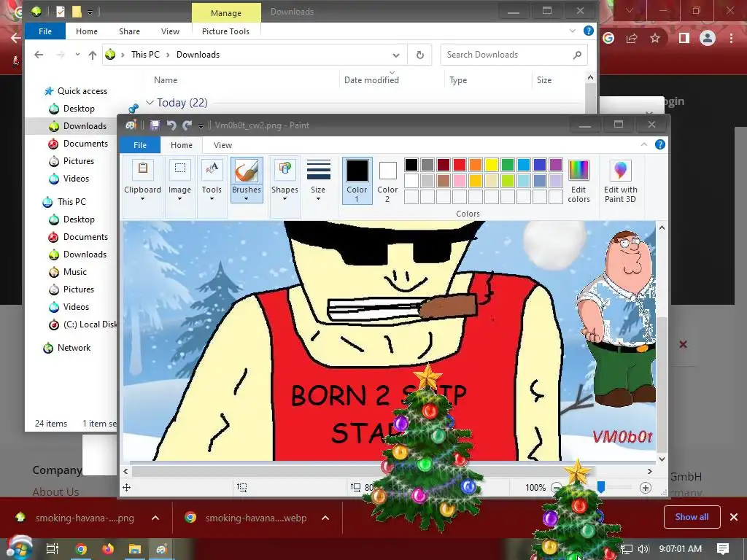This screenshot has width=747, height=560.
Task: Open the Image selection group in Paint
Action: 179,181
